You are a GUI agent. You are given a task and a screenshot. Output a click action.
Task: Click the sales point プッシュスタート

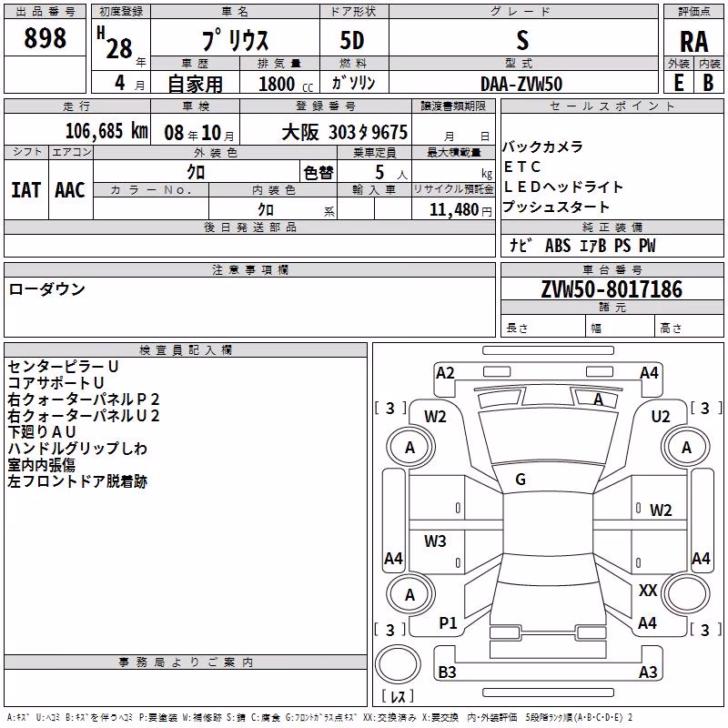(556, 207)
